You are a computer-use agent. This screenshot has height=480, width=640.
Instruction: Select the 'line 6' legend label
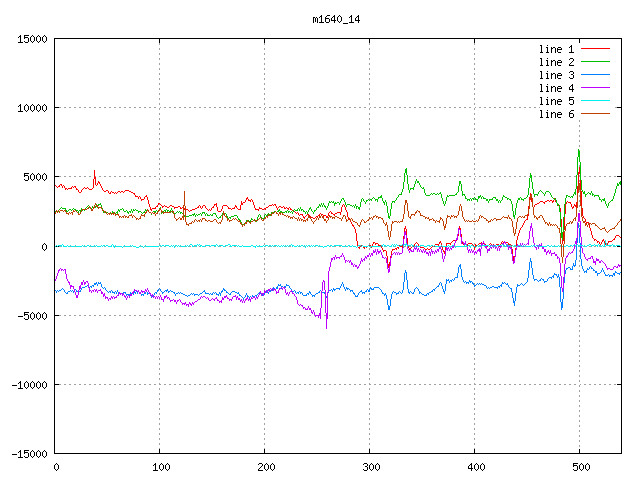pyautogui.click(x=556, y=114)
